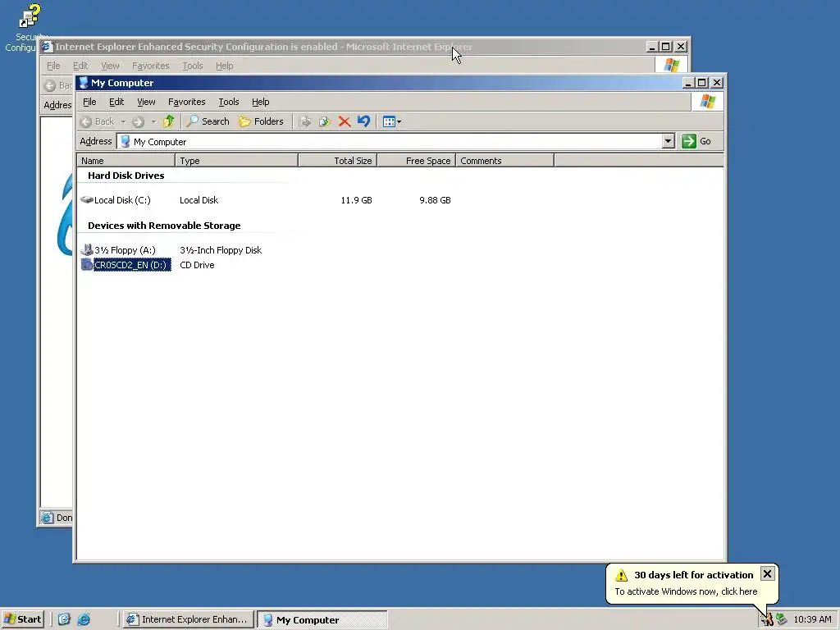Open the File menu in My Computer

89,102
